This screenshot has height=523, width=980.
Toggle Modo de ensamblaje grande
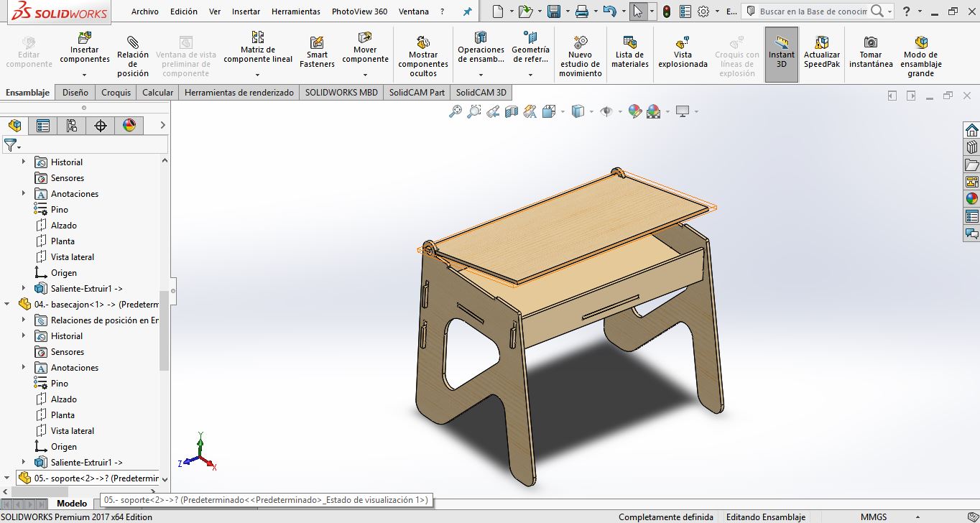coord(920,42)
